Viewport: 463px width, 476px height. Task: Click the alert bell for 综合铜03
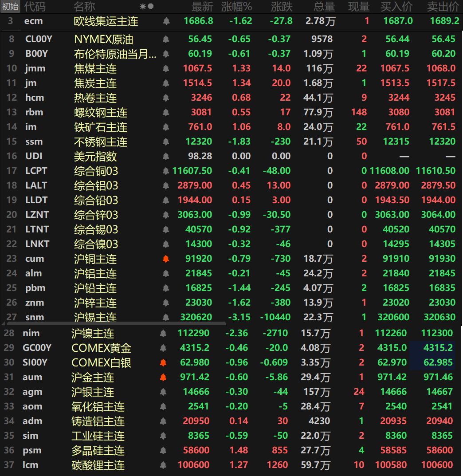[x=166, y=171]
